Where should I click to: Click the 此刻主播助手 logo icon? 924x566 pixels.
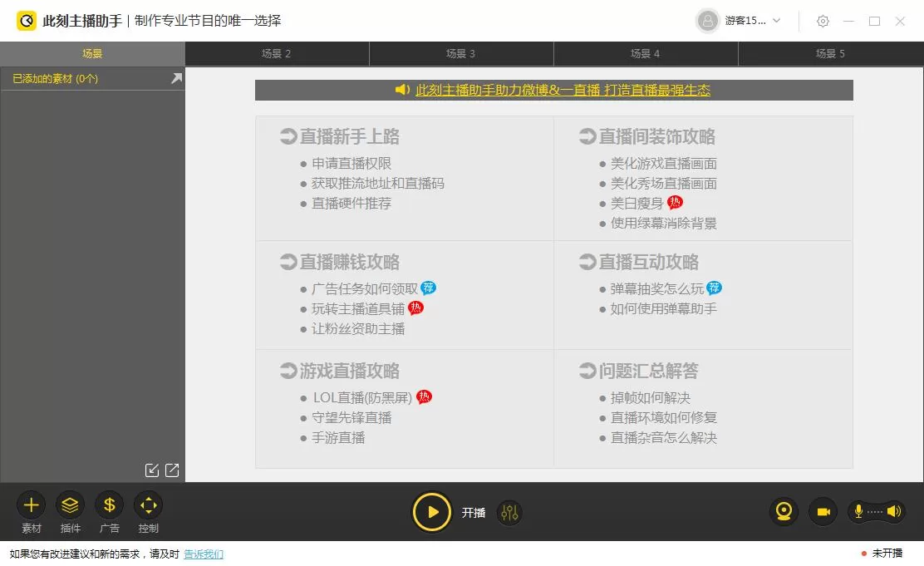(26, 21)
